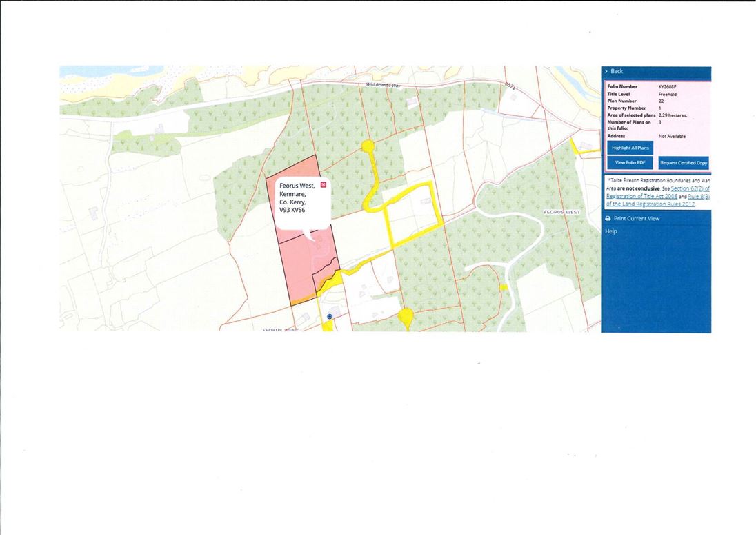
Task: Click Request Certified Copy button
Action: [683, 163]
